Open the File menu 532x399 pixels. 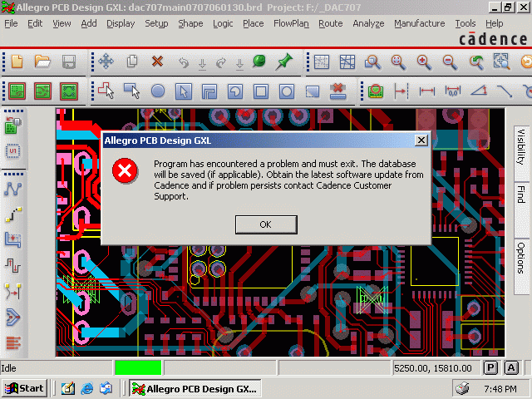pos(11,23)
